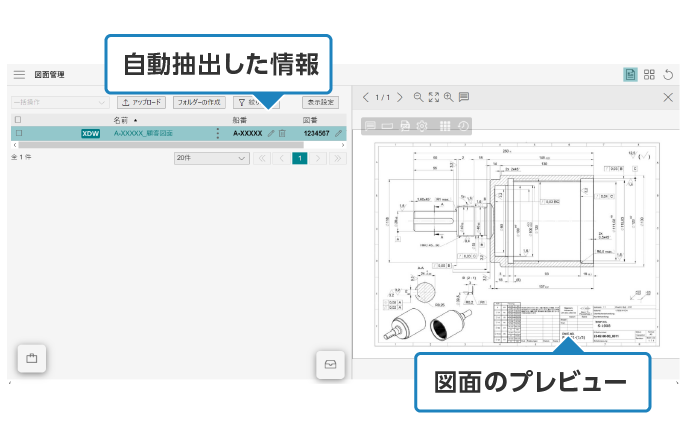This screenshot has width=686, height=431.
Task: Open comments icon in preview toolbar
Action: 464,97
